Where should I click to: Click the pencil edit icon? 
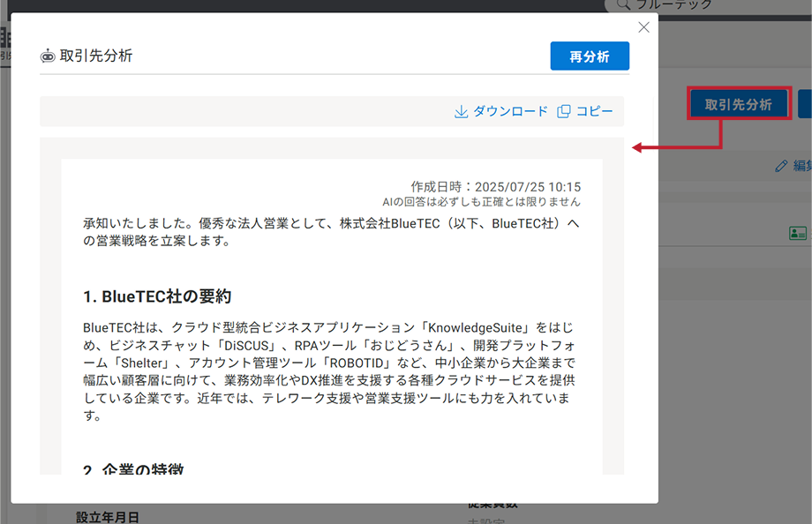click(780, 166)
